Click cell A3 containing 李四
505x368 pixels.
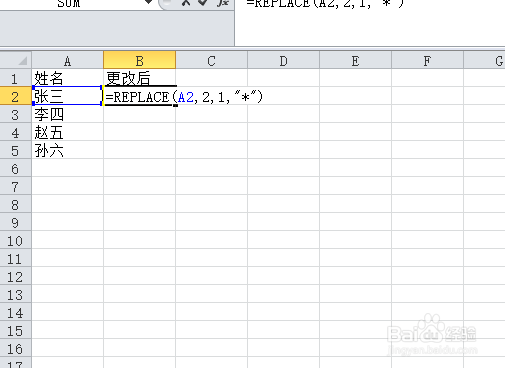tap(68, 114)
